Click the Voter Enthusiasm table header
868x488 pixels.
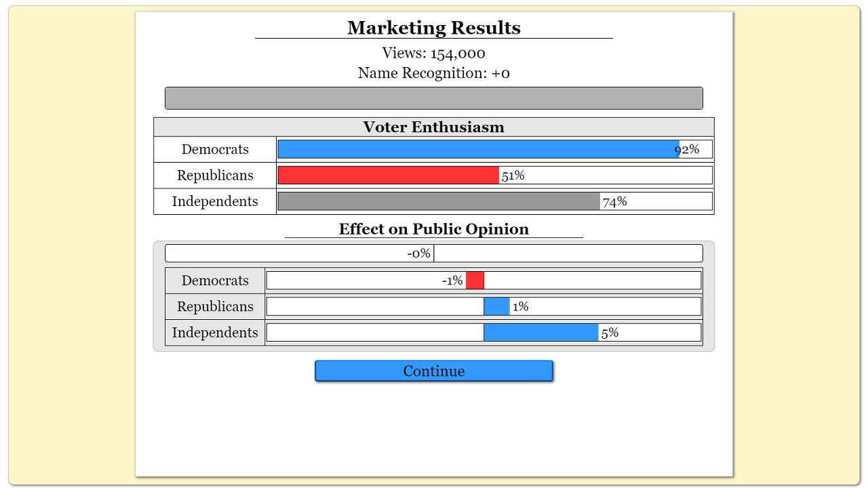pos(434,127)
